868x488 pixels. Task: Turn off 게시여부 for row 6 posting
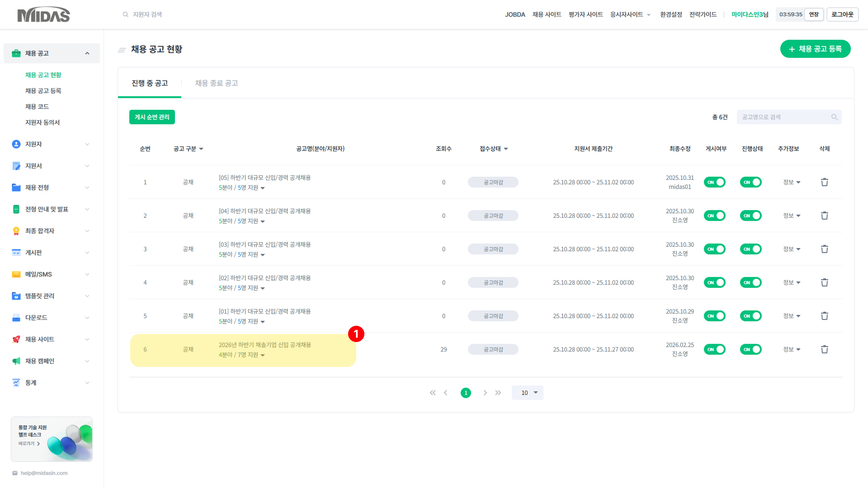[x=714, y=349]
